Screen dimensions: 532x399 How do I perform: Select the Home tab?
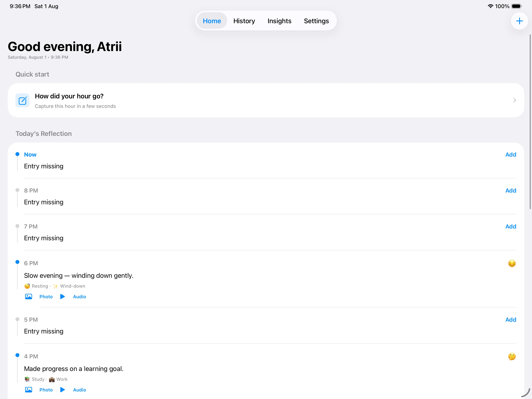[212, 21]
